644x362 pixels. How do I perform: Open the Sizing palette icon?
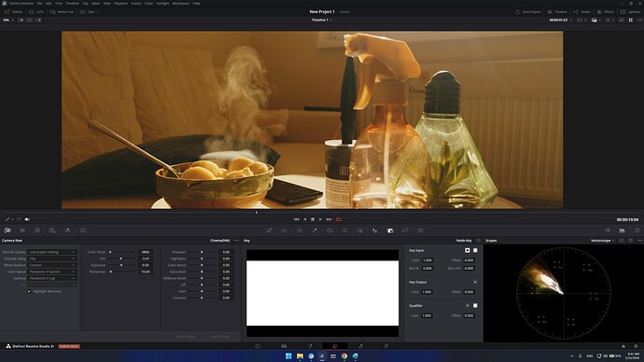pyautogui.click(x=405, y=230)
